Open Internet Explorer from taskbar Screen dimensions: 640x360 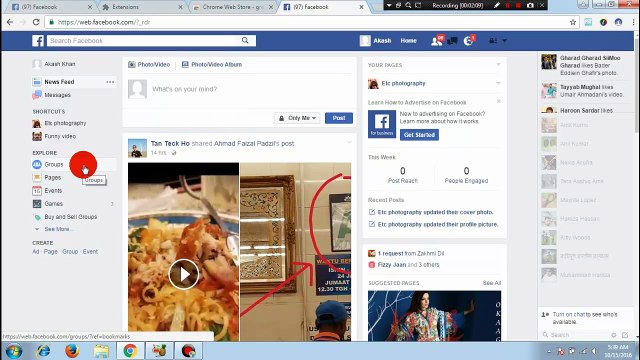click(43, 351)
